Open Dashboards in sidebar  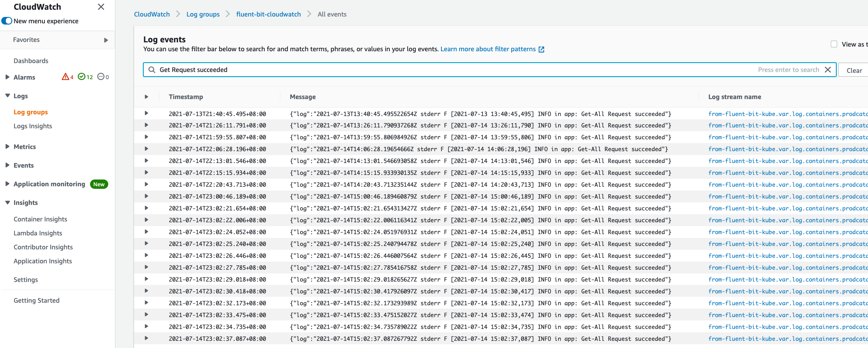[x=31, y=61]
